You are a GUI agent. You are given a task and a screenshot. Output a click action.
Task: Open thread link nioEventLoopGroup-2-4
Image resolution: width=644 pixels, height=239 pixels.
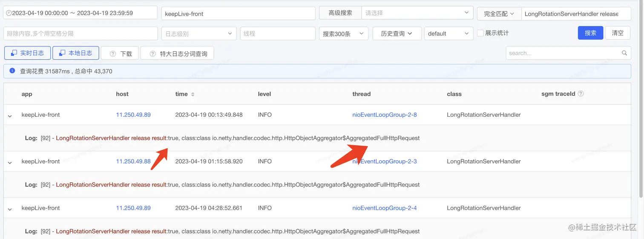[385, 208]
